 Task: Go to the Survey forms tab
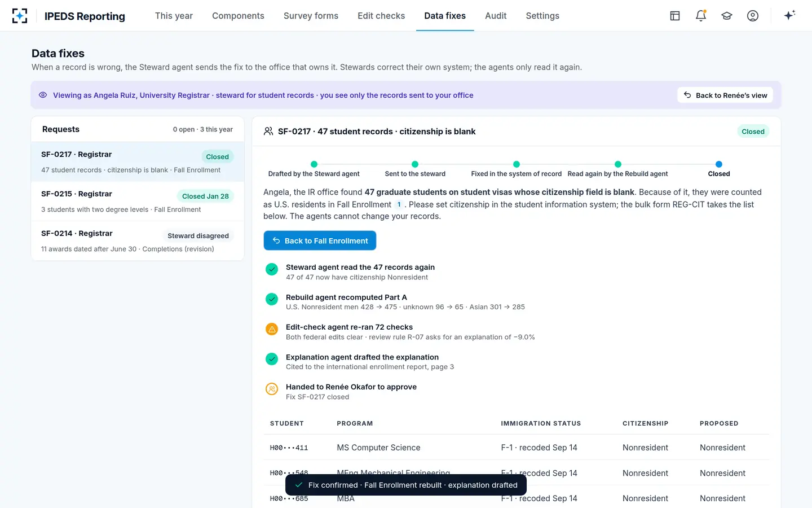[x=311, y=16]
